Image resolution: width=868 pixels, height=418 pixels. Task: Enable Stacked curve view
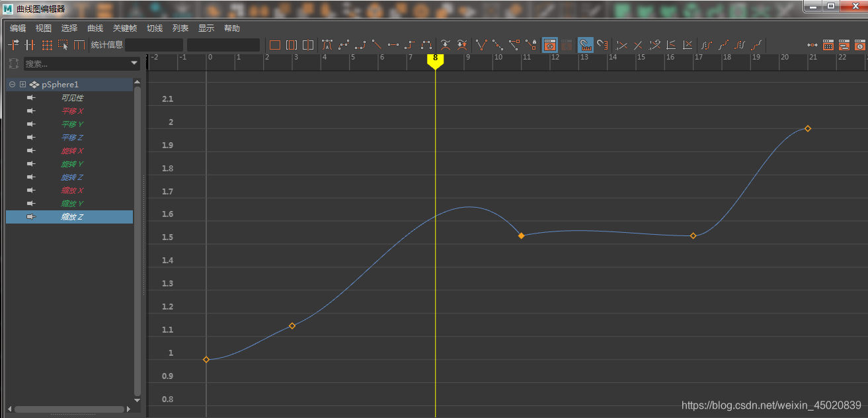click(671, 45)
